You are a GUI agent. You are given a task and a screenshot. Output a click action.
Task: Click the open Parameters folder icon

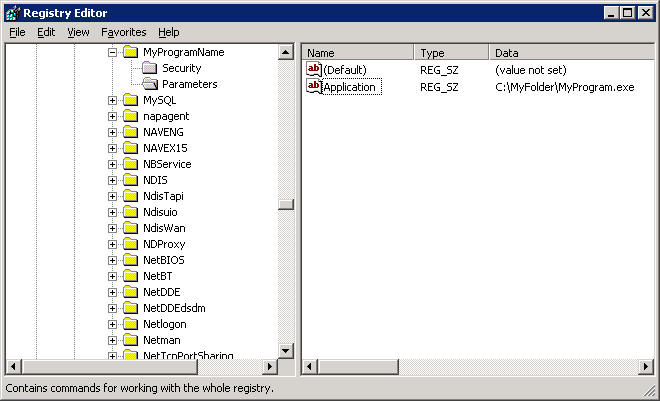click(x=150, y=84)
